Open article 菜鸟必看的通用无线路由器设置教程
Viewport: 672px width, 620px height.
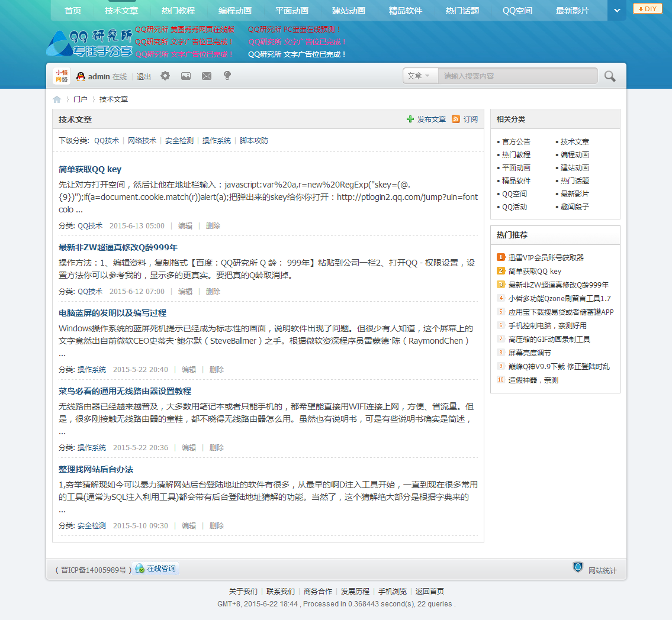click(125, 391)
